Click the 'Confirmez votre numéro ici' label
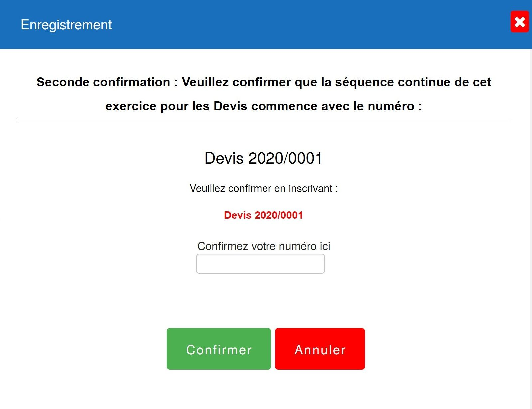 point(264,246)
